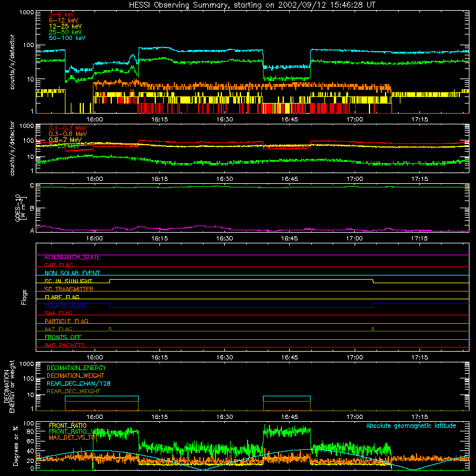Image resolution: width=476 pixels, height=476 pixels.
Task: Click the B level label on GOES axis
Action: tap(32, 208)
